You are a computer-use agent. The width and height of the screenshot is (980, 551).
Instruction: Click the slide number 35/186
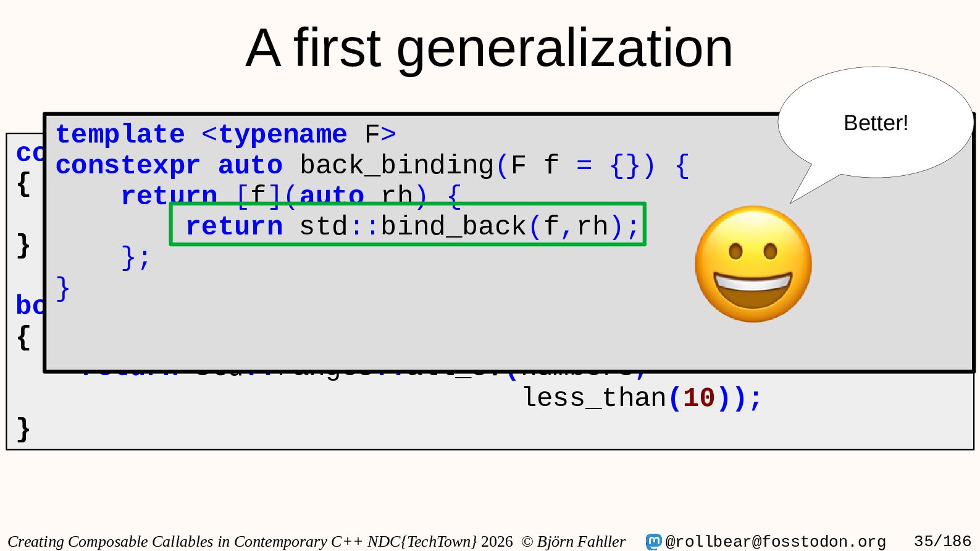click(942, 541)
